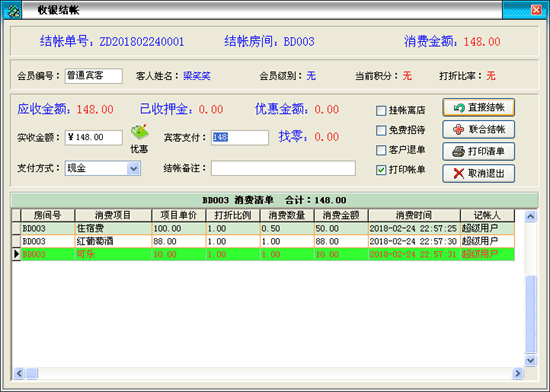Click the 打折比例 column header
This screenshot has width=550, height=392.
coord(233,215)
